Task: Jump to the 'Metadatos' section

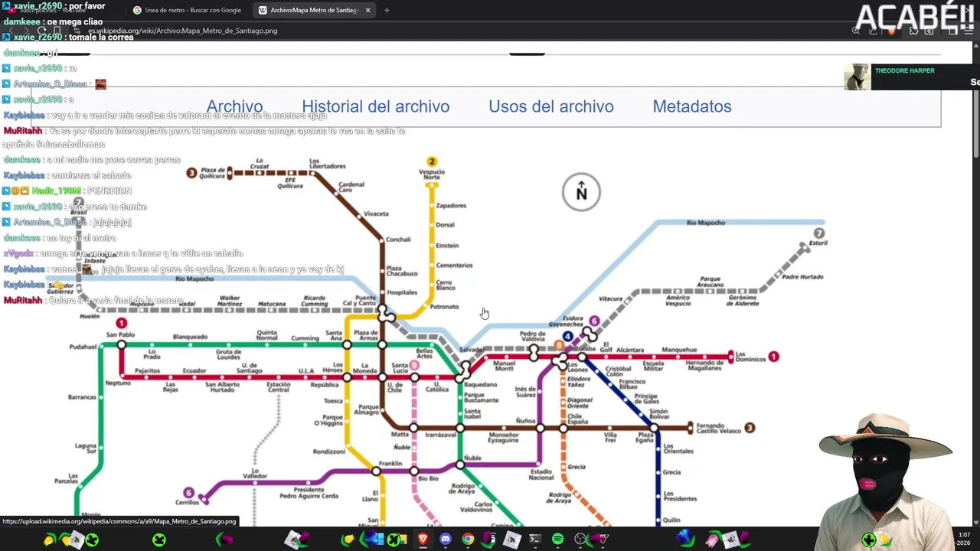Action: point(692,106)
